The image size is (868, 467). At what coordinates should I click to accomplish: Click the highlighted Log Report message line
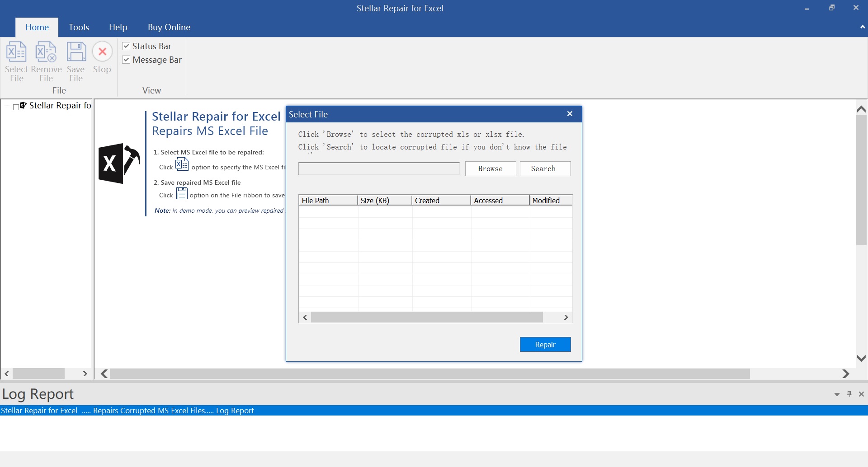pyautogui.click(x=434, y=411)
